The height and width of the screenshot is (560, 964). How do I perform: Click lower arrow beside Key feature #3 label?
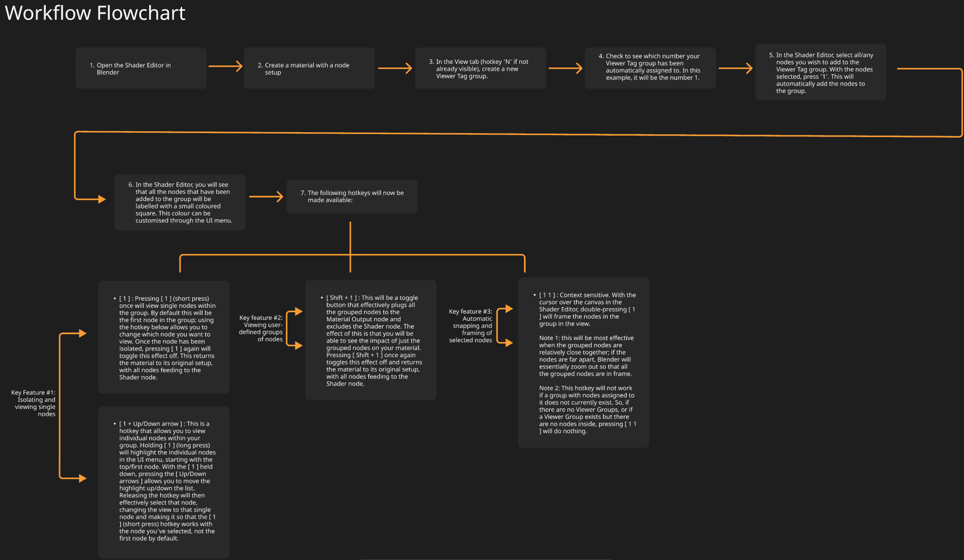pyautogui.click(x=508, y=343)
